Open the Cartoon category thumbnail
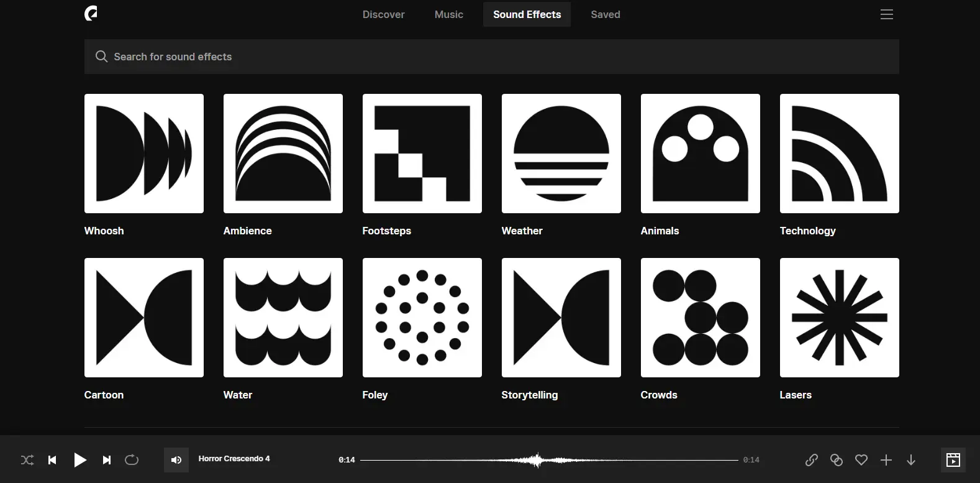This screenshot has height=483, width=980. pyautogui.click(x=144, y=318)
